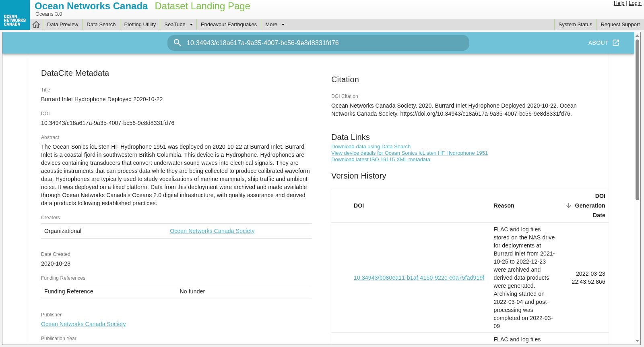Open Request Support page

620,25
